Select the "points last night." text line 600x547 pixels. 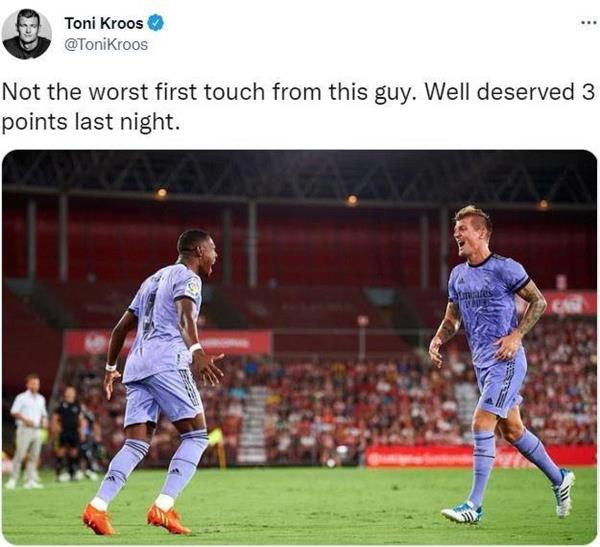click(x=91, y=122)
